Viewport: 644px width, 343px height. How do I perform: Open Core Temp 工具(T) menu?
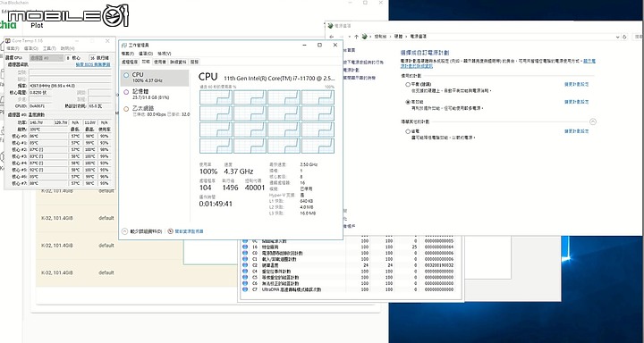pyautogui.click(x=49, y=48)
